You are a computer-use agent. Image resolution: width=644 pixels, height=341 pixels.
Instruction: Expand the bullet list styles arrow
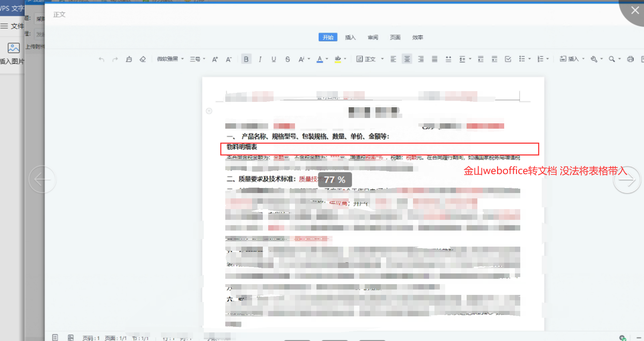pyautogui.click(x=530, y=59)
